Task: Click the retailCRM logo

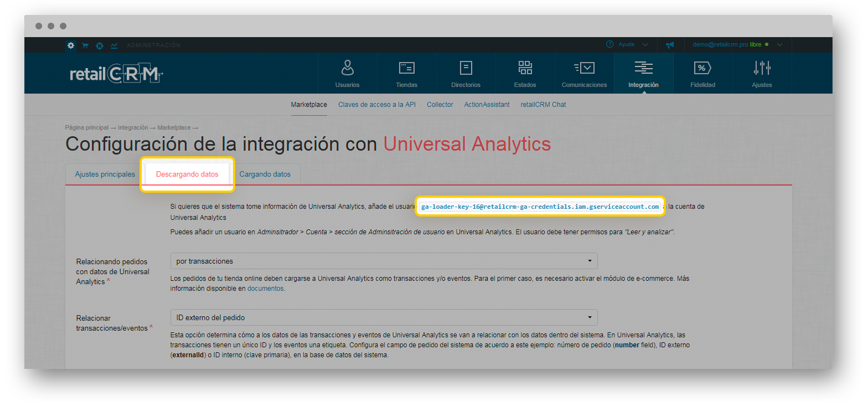Action: pos(117,74)
